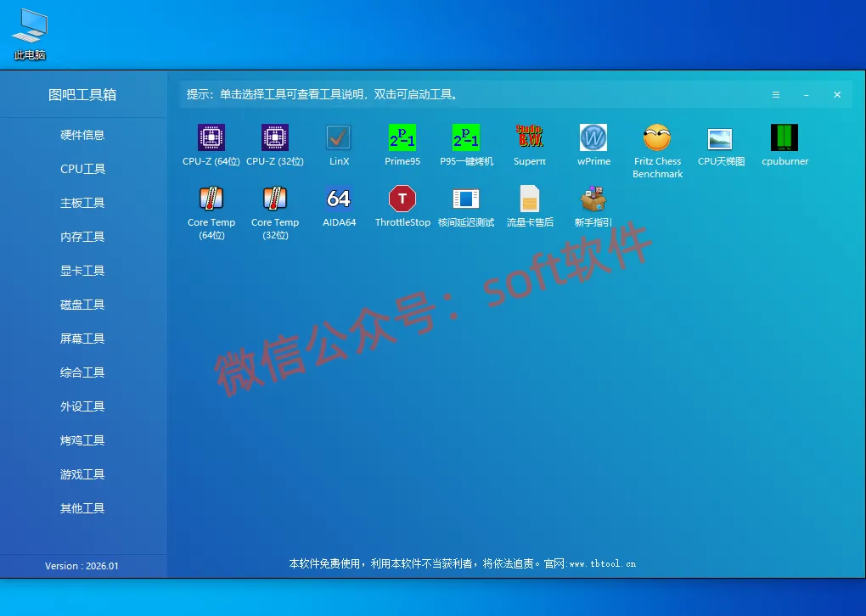Open the 屏幕工具 category
The height and width of the screenshot is (616, 866).
point(82,339)
